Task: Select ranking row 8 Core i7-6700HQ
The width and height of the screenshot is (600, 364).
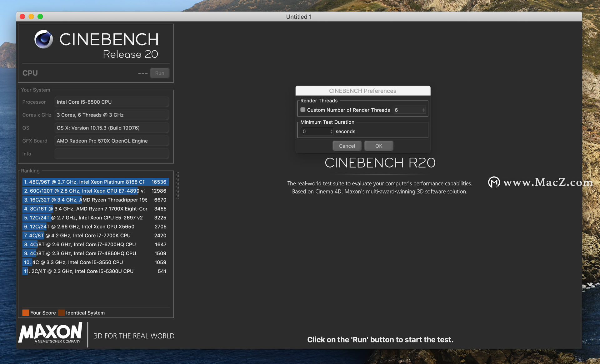Action: [x=96, y=244]
